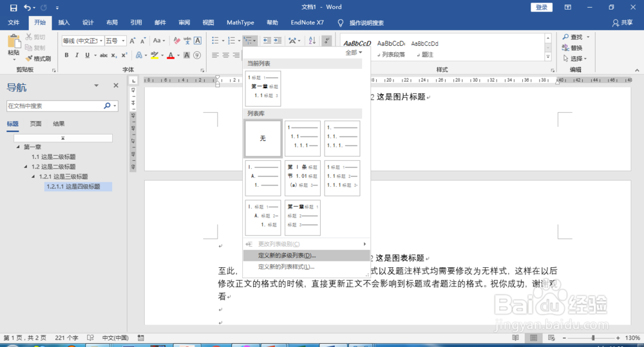Click the 共享 (Share) button
Screen dimensions: 644x347
[622, 23]
